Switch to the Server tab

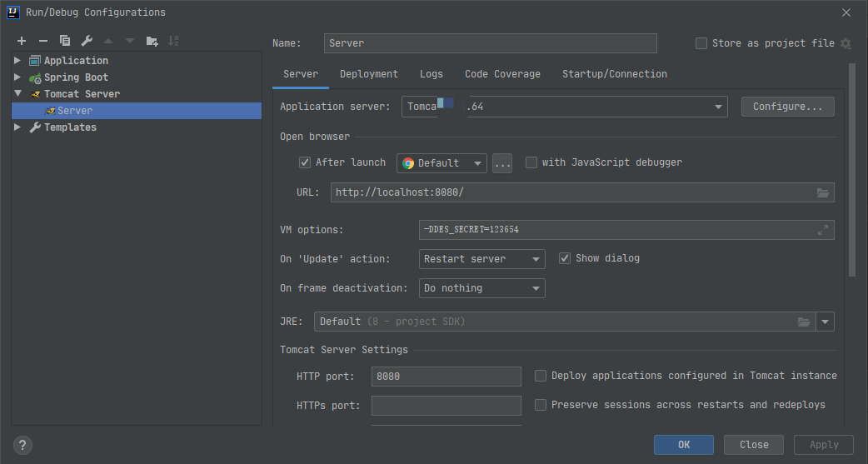point(301,74)
